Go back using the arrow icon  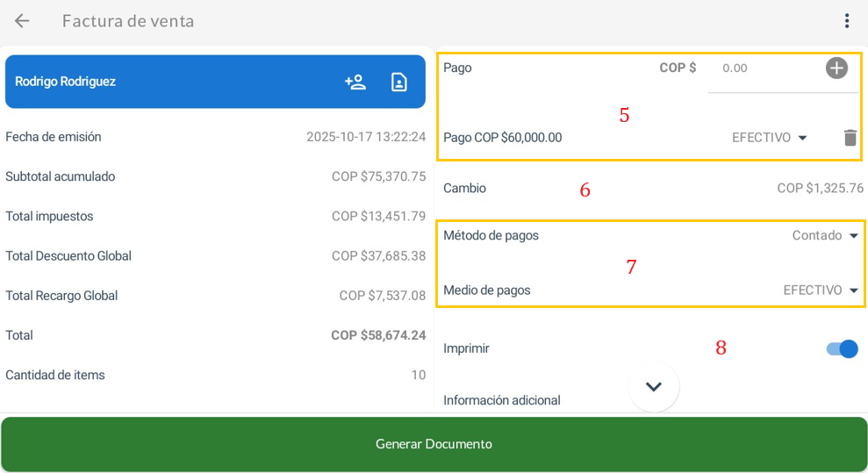tap(22, 21)
